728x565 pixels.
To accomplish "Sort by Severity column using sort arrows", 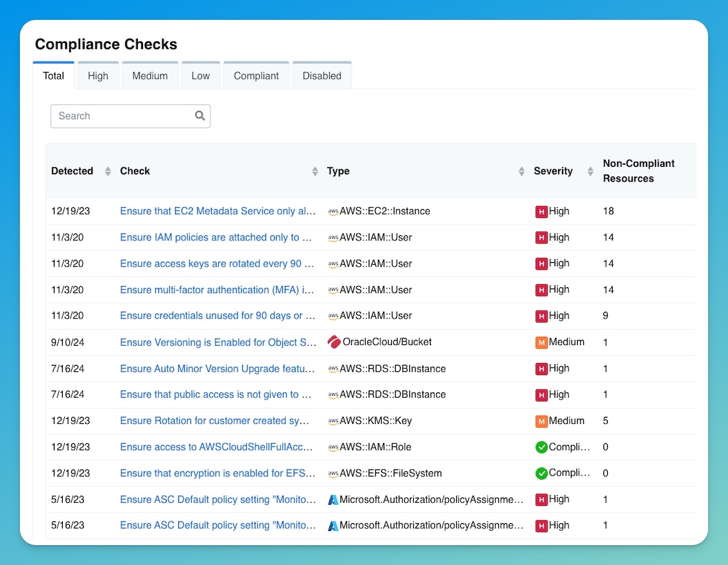I will [589, 171].
